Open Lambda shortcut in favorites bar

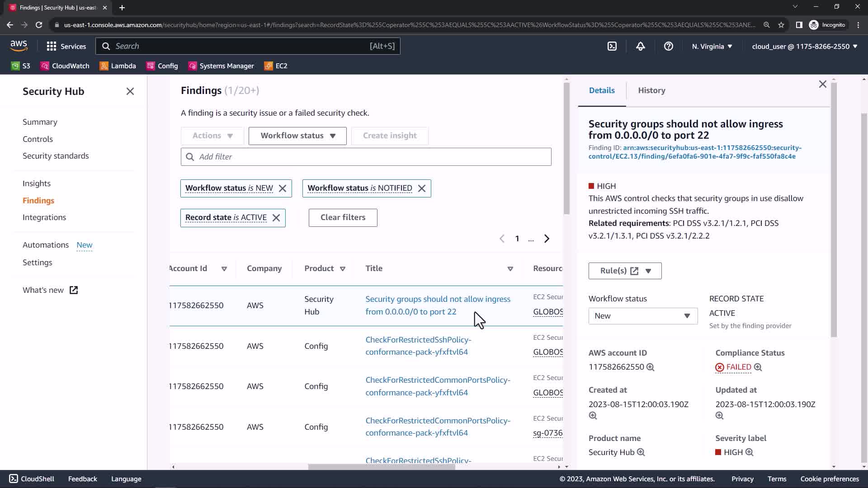pos(118,66)
